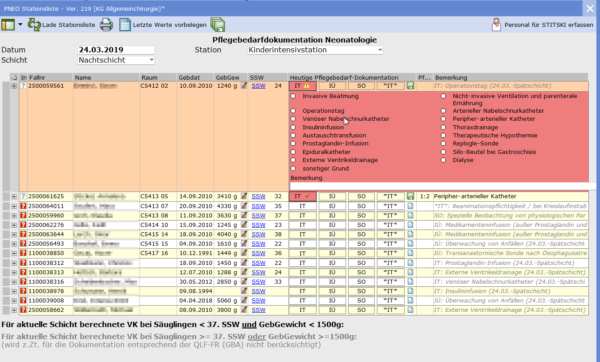The height and width of the screenshot is (362, 600).
Task: Click SSW link for case 2500059561
Action: click(x=258, y=86)
